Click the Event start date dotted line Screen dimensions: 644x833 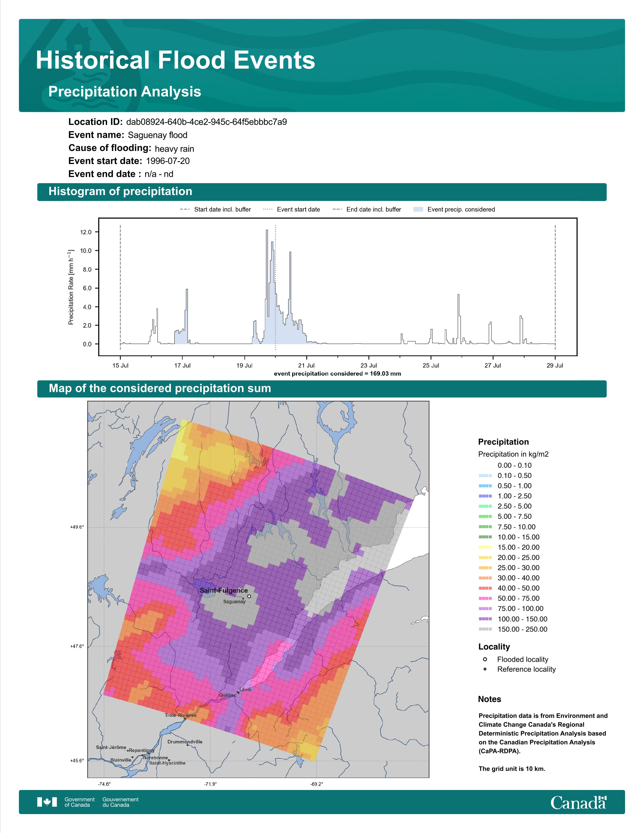click(275, 288)
